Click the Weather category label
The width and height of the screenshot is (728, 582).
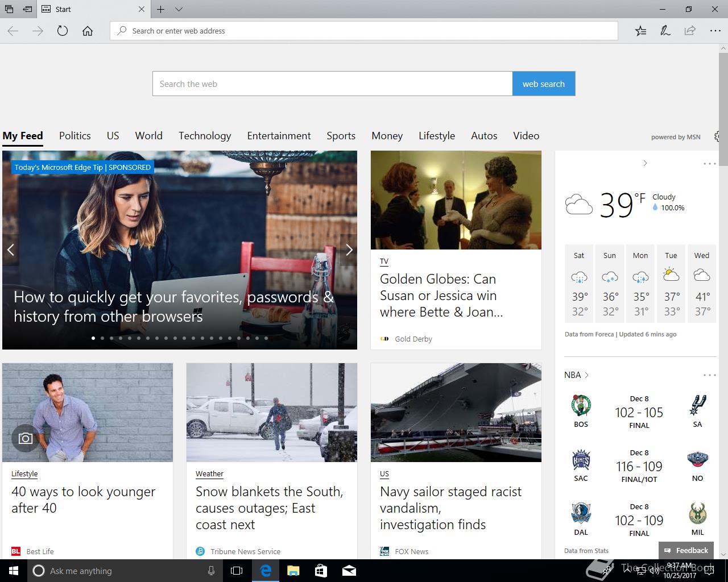click(209, 473)
